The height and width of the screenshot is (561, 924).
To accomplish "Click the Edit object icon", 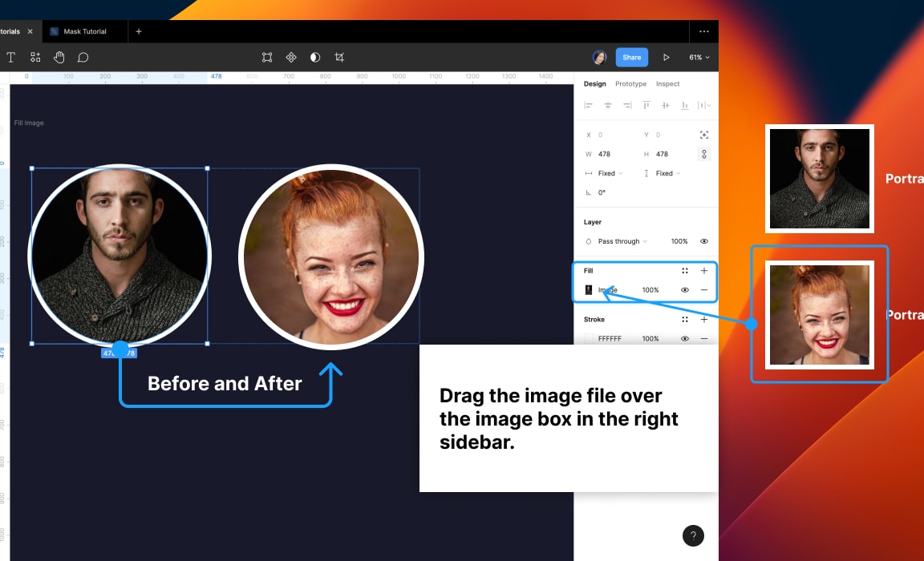I will (267, 57).
